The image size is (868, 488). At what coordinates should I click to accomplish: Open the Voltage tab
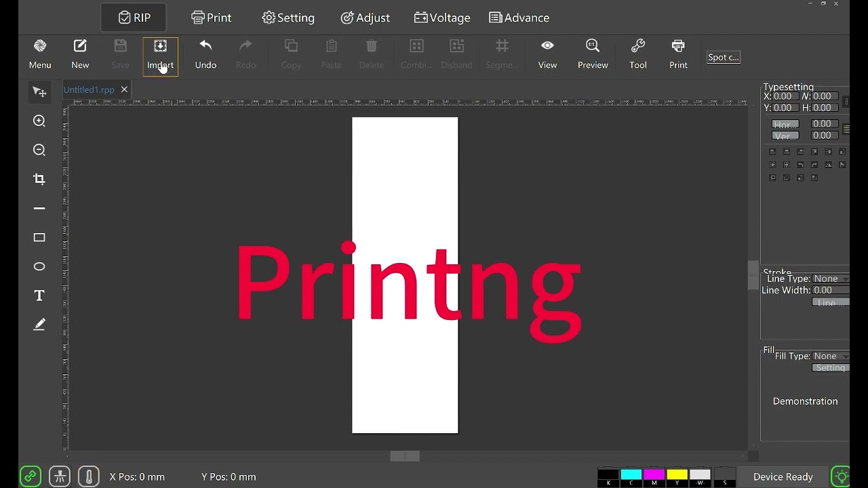pos(442,18)
